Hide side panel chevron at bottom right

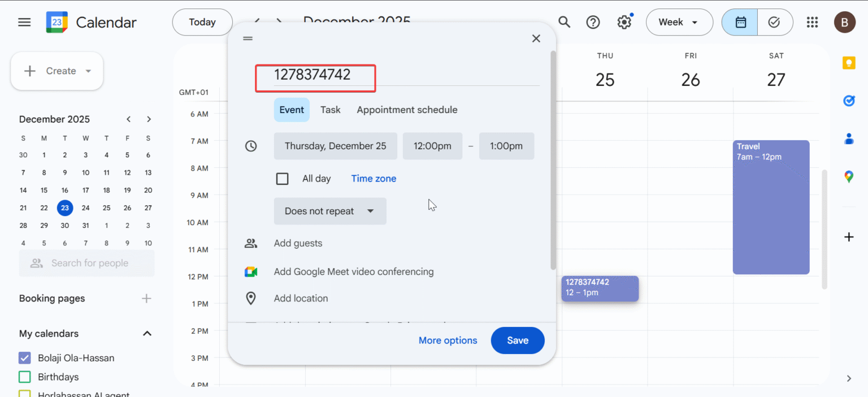tap(848, 378)
